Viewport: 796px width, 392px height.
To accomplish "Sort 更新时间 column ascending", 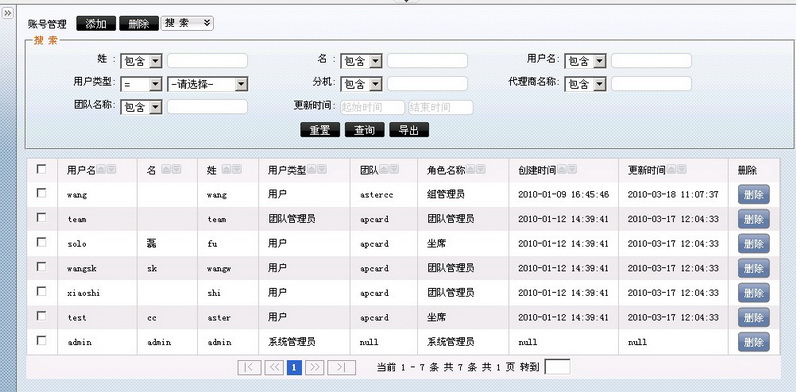I will (x=671, y=170).
